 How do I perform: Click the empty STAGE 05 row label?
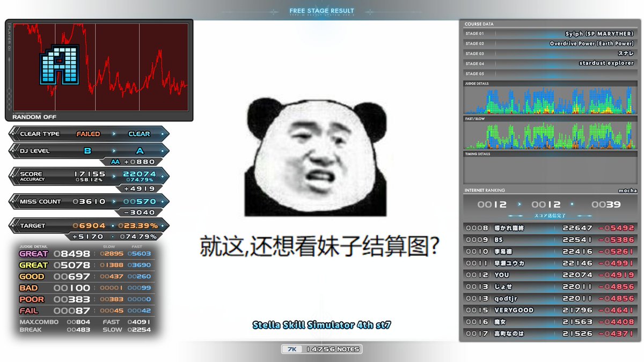click(x=474, y=73)
